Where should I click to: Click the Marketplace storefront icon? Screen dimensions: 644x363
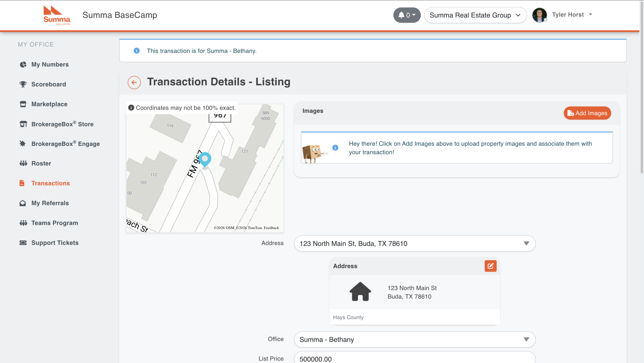click(23, 104)
